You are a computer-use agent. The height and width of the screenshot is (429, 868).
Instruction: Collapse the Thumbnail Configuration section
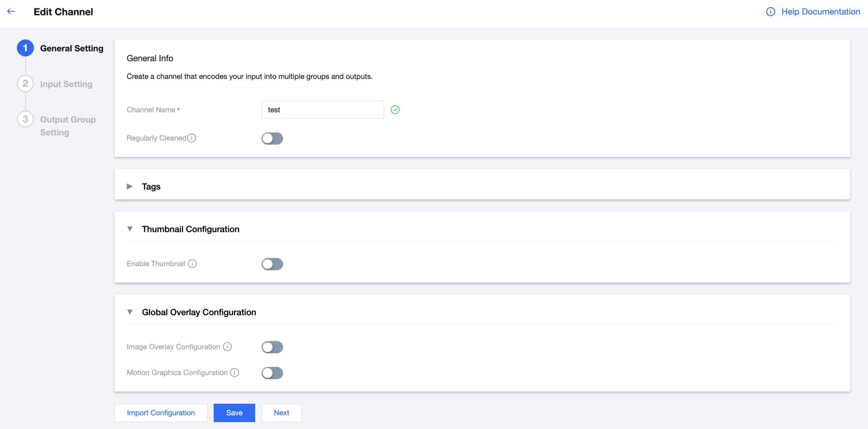click(x=130, y=229)
